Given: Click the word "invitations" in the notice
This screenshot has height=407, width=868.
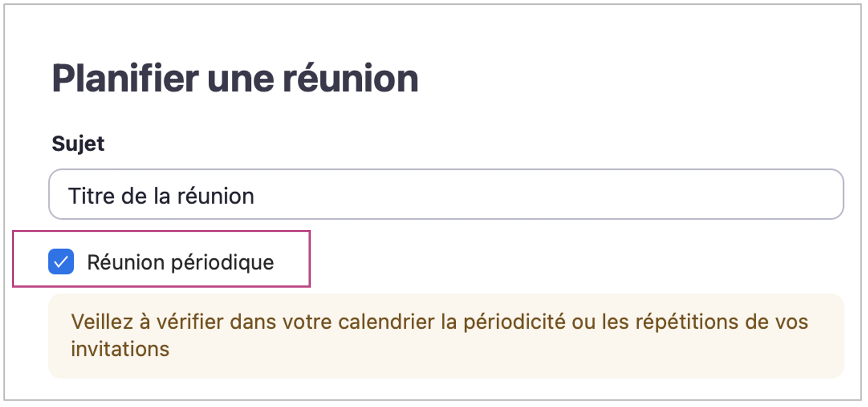Looking at the screenshot, I should coord(120,349).
